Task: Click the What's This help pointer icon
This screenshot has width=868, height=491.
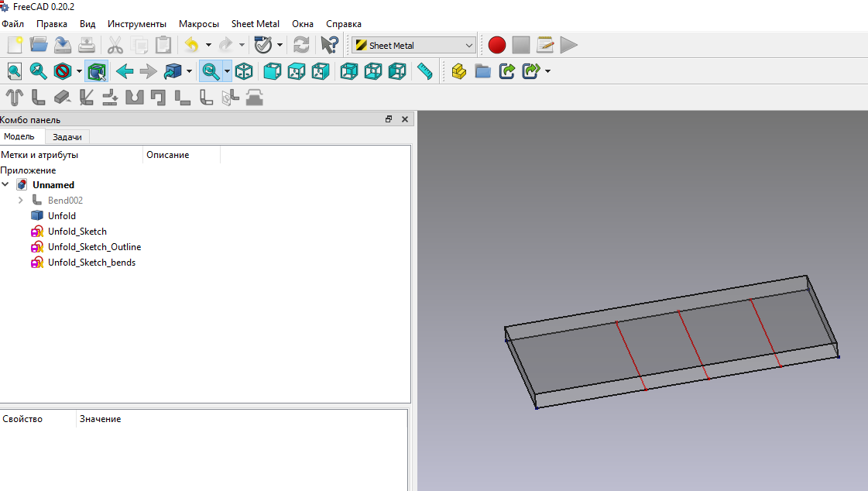Action: coord(329,45)
